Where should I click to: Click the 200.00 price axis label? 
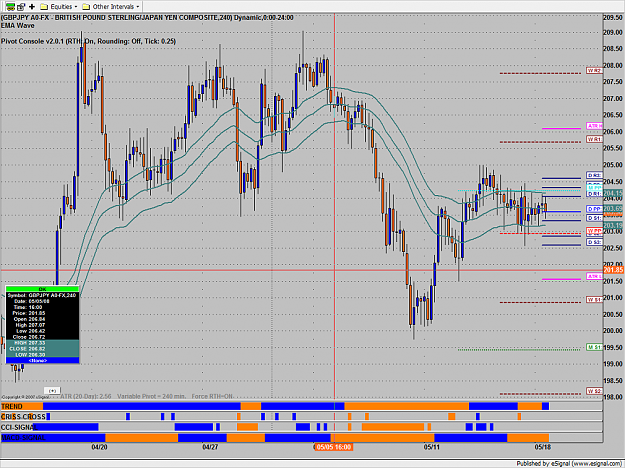pyautogui.click(x=613, y=330)
